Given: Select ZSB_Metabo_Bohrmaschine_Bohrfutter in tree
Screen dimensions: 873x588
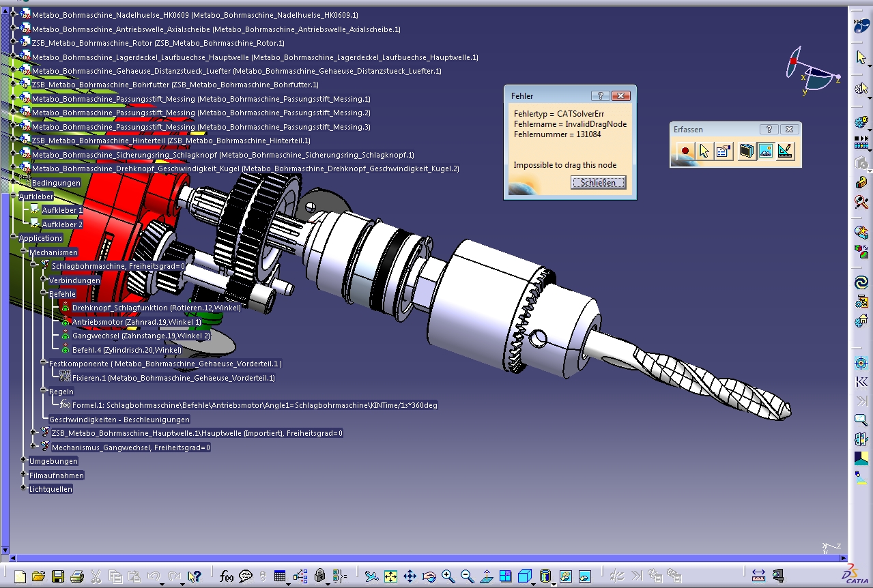Looking at the screenshot, I should point(175,85).
